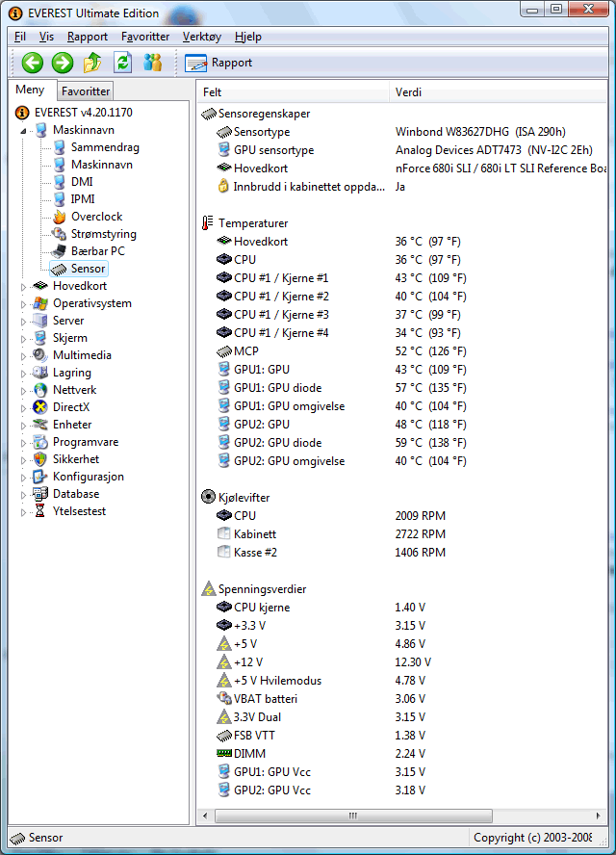Click the folder up-level toolbar icon
The image size is (616, 855).
[x=92, y=63]
